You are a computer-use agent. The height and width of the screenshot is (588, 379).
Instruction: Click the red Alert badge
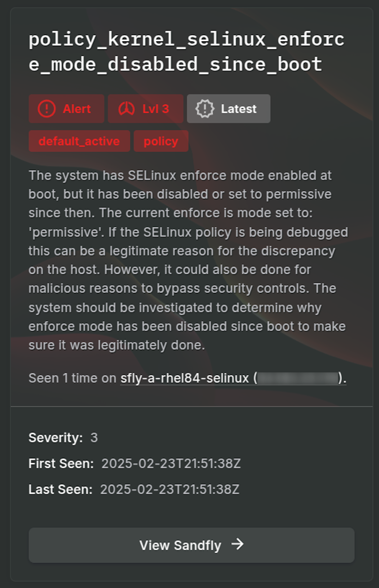click(x=66, y=109)
